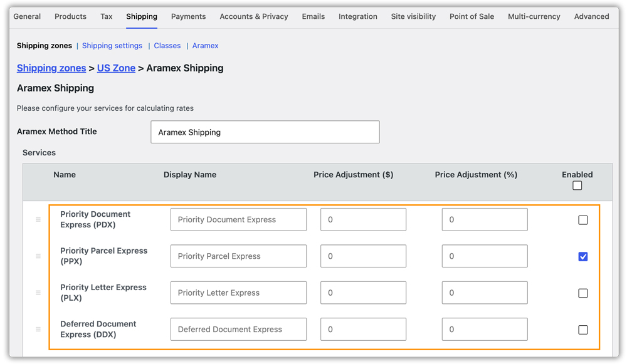The width and height of the screenshot is (627, 364).
Task: Open the Multi-currency tab
Action: [x=534, y=16]
